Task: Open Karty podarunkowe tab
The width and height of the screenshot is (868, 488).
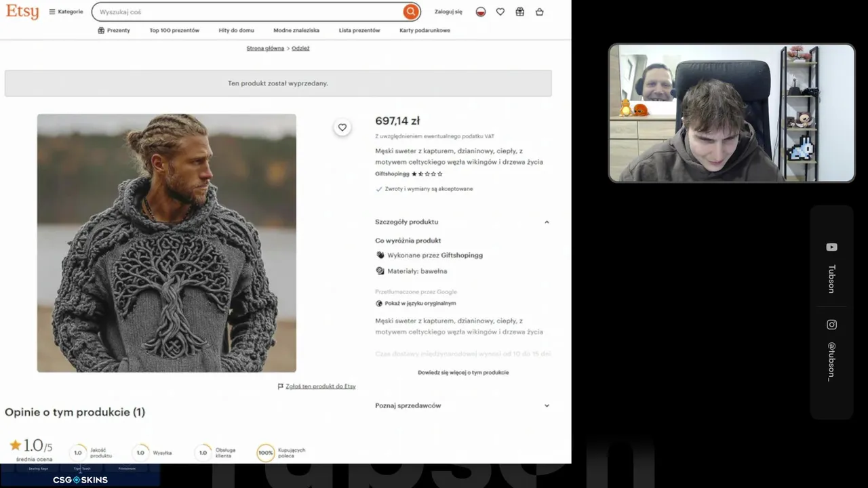Action: click(425, 30)
